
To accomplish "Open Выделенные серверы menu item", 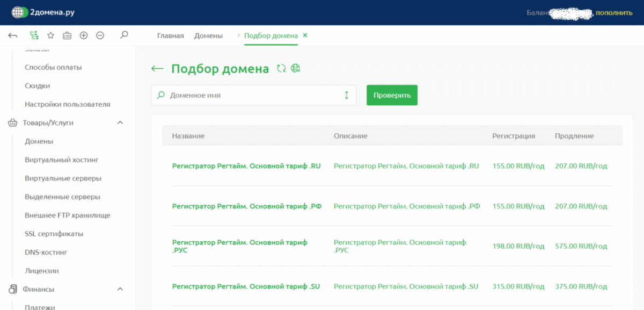I will (63, 197).
